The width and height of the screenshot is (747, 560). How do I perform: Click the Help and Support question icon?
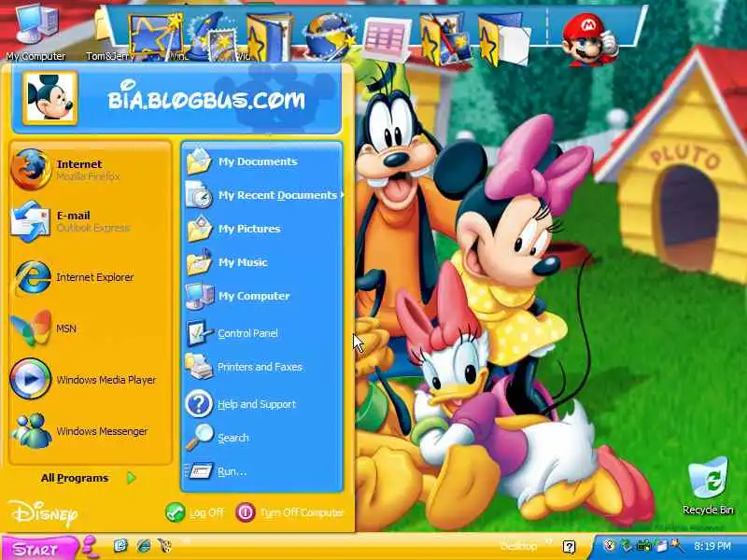click(199, 404)
